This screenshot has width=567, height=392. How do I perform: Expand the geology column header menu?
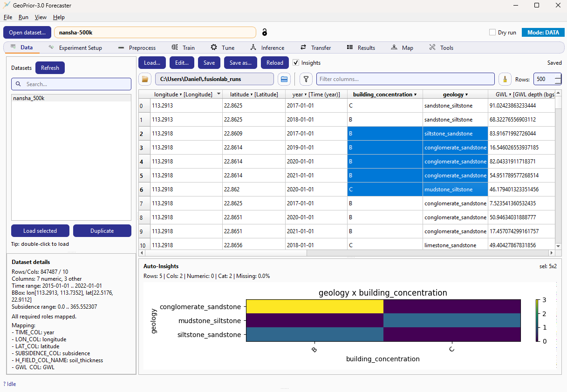pos(467,94)
